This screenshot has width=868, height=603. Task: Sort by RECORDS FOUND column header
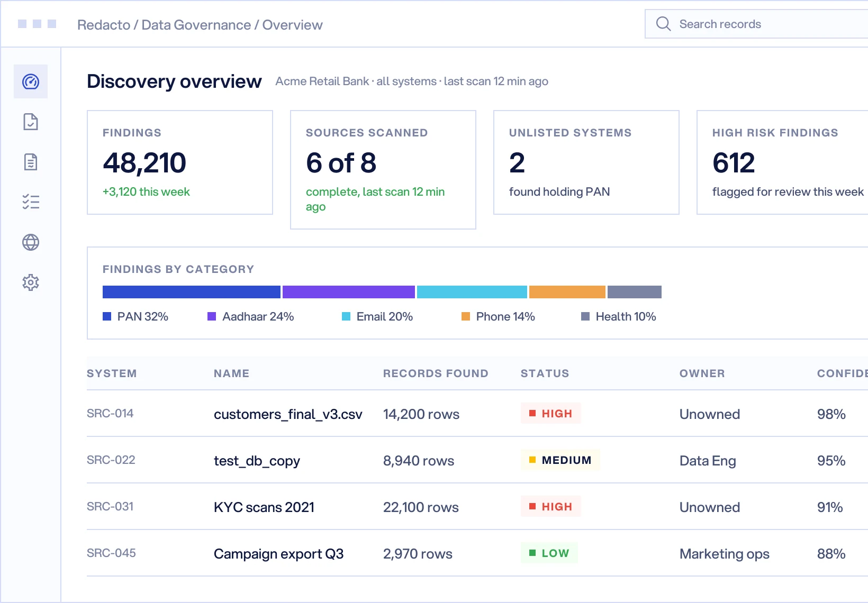[436, 373]
